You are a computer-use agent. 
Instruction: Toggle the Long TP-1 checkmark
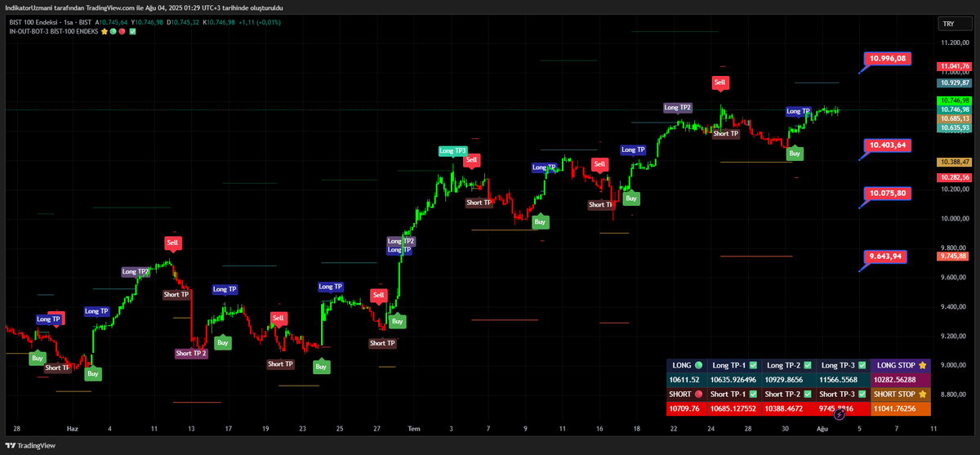tap(753, 365)
